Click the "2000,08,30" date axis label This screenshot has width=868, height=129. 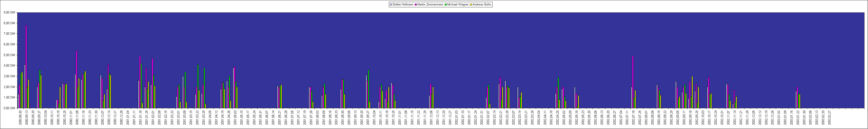(20, 118)
